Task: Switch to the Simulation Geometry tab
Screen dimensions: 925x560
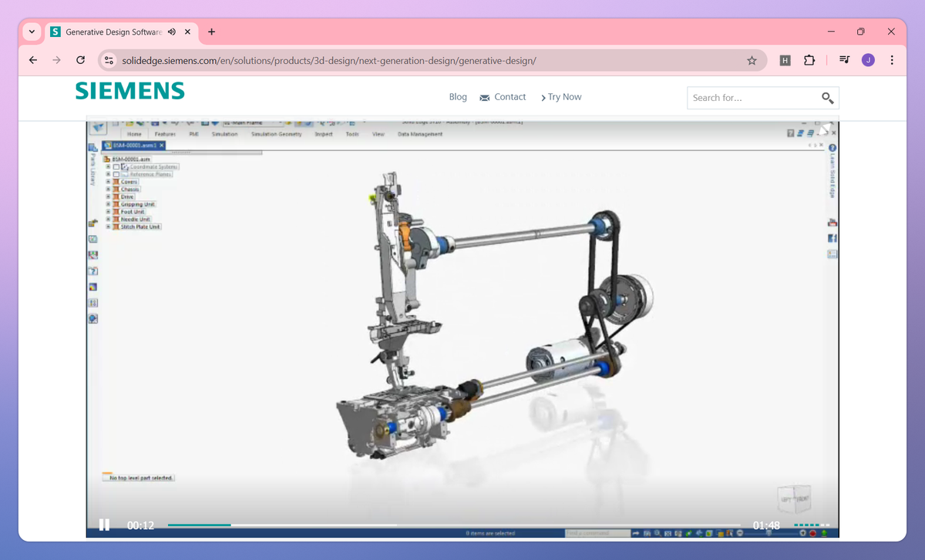Action: tap(276, 134)
